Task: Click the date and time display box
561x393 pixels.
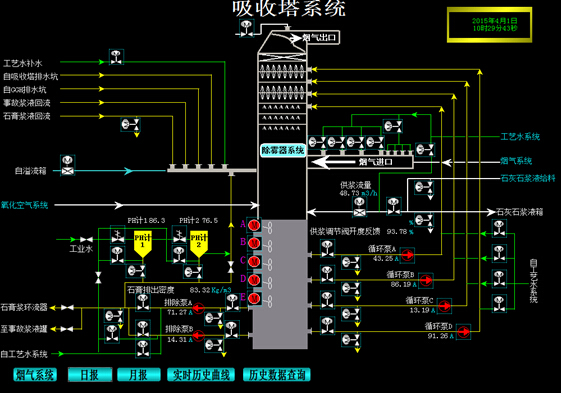Action: (x=489, y=25)
